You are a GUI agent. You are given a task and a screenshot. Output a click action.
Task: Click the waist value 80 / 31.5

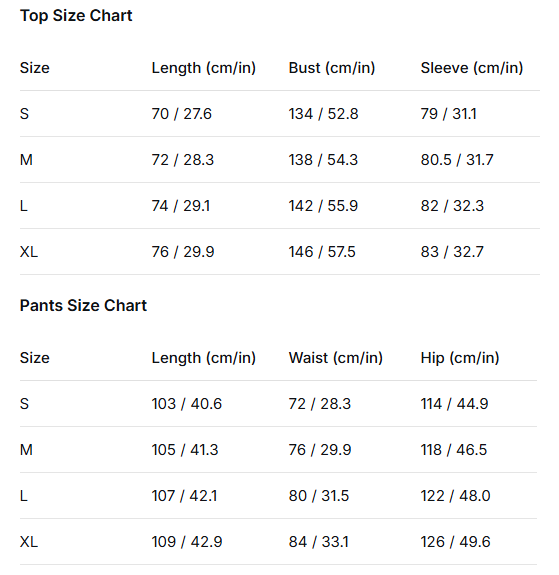coord(319,496)
